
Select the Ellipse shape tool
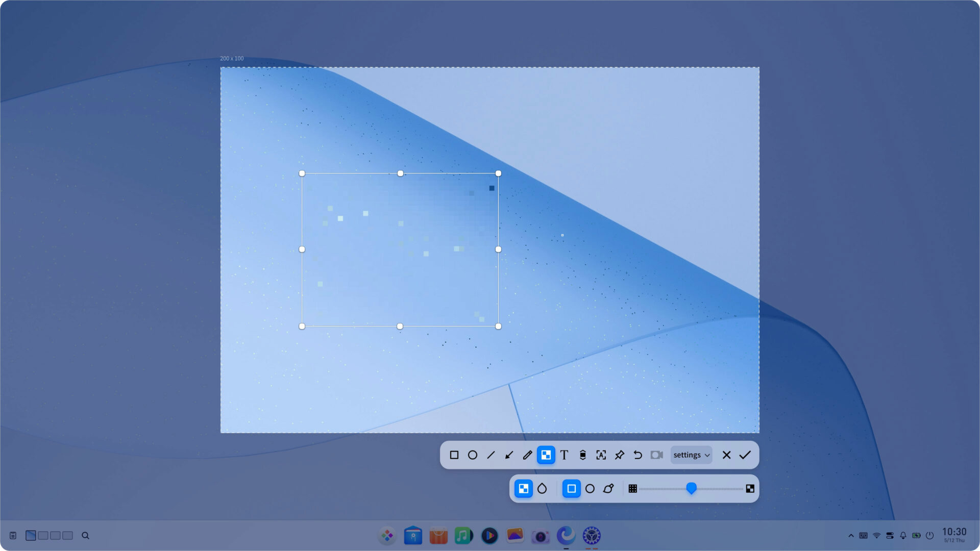tap(473, 455)
